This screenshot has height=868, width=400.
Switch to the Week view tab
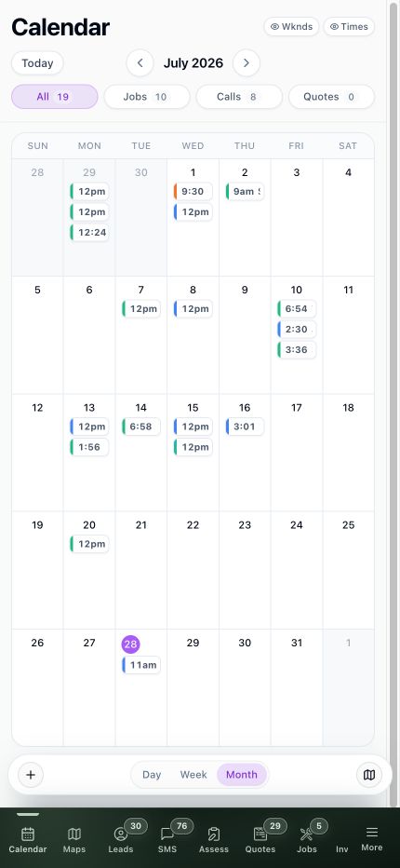[193, 775]
